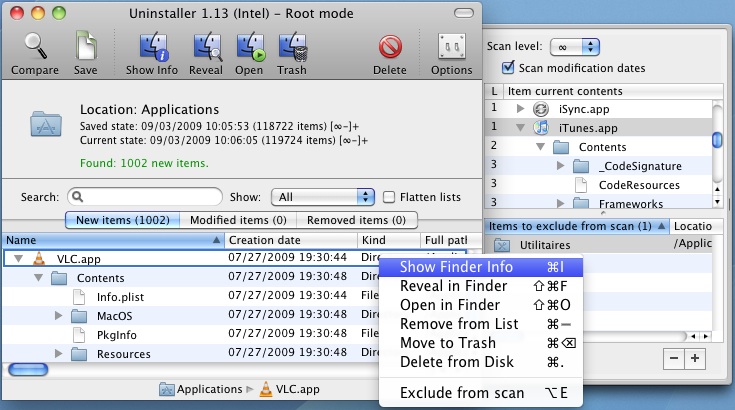Click the iTunes.app icon in the drawer

tap(541, 127)
